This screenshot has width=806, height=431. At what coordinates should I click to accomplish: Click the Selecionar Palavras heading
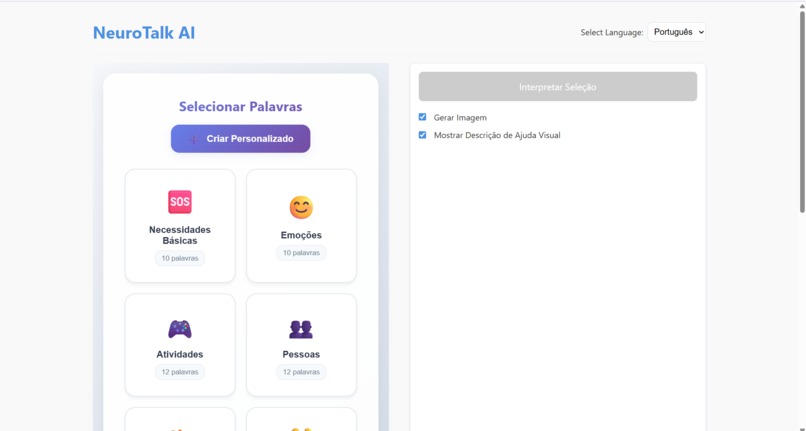(x=241, y=106)
